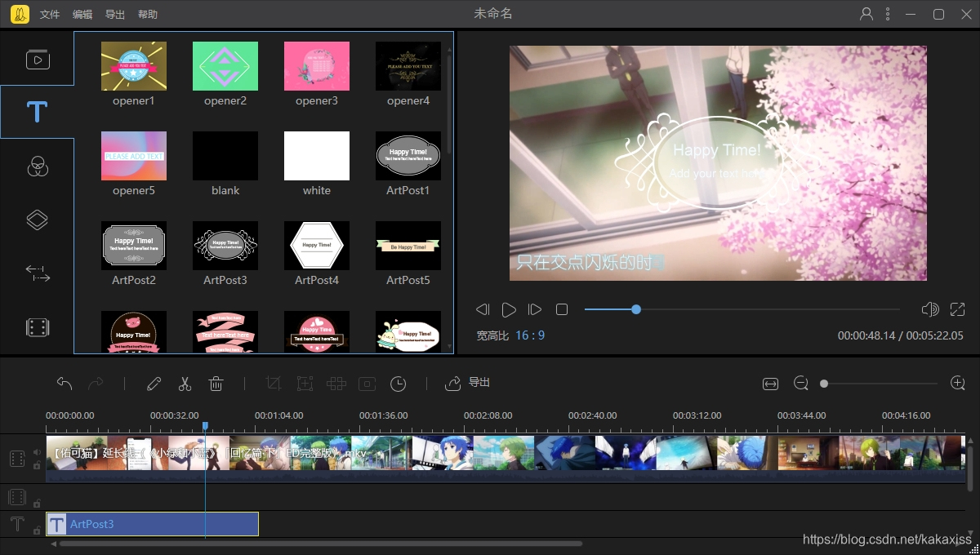Change the 16 : 9 aspect ratio
980x555 pixels.
coord(530,335)
